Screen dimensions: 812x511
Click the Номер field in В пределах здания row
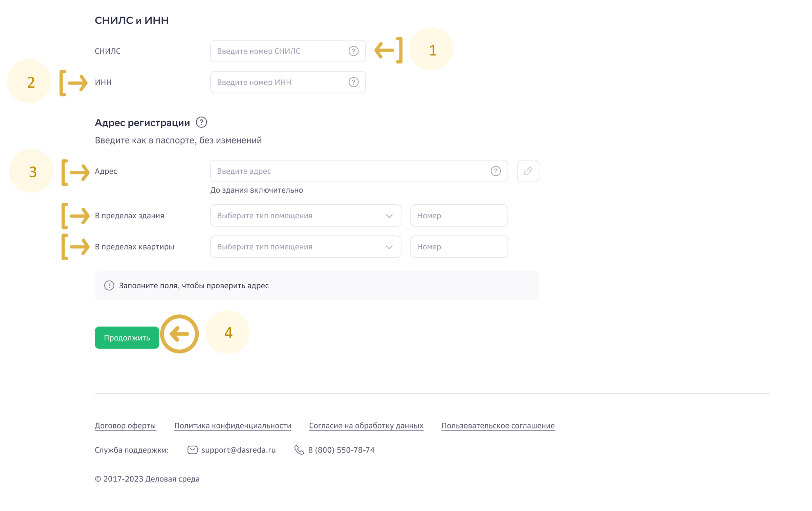[x=459, y=216]
